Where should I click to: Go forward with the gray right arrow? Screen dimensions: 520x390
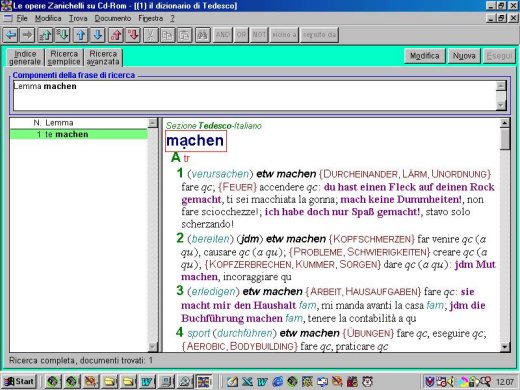coord(28,35)
